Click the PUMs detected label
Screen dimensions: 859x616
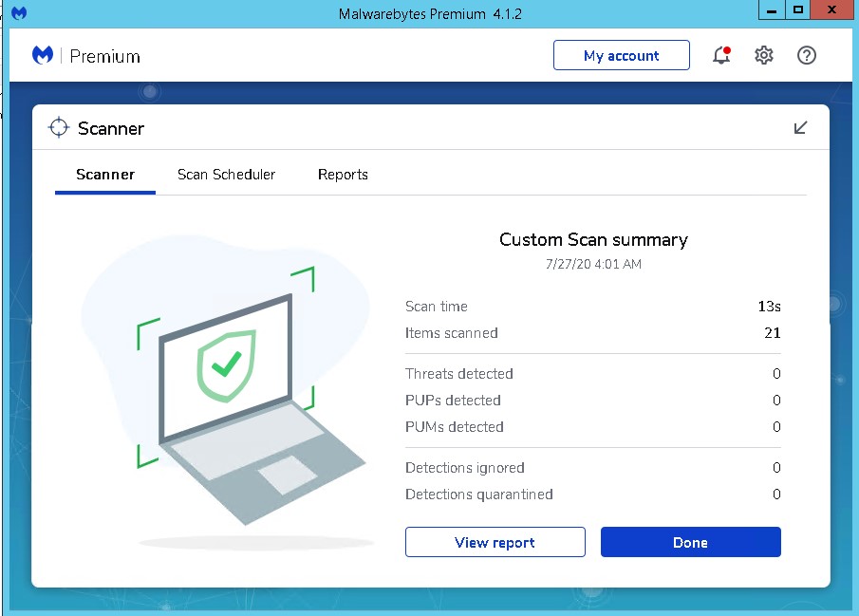[x=454, y=427]
